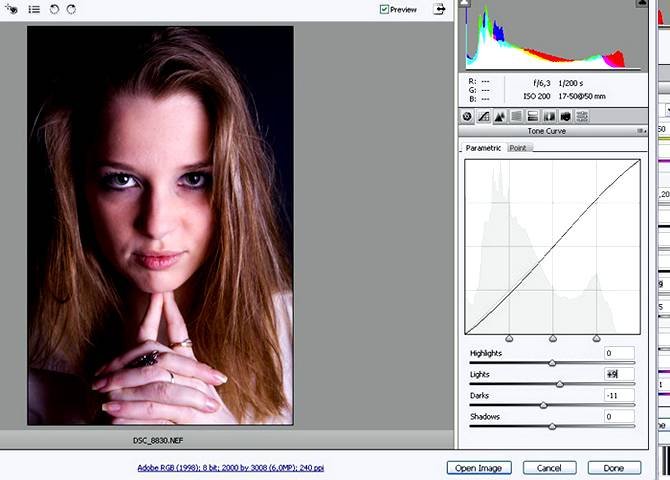Screen dimensions: 670x480
Task: Open the Presets panel icon
Action: click(582, 117)
